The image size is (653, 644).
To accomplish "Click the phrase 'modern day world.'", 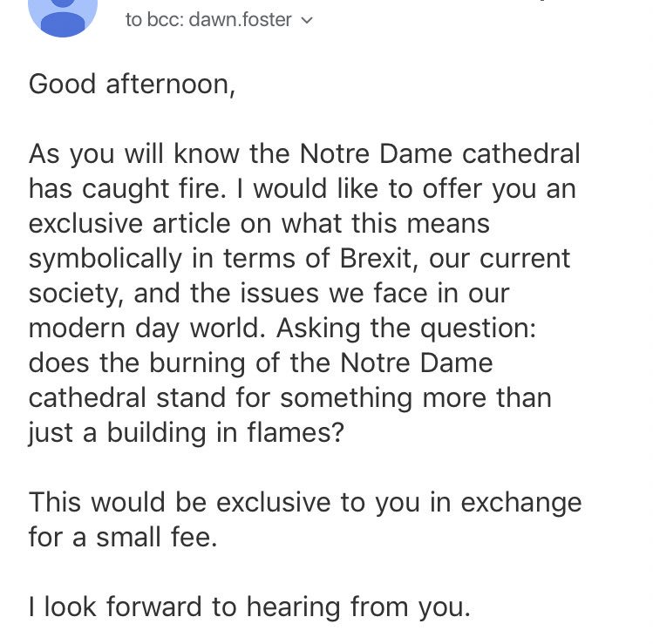I will (x=145, y=329).
